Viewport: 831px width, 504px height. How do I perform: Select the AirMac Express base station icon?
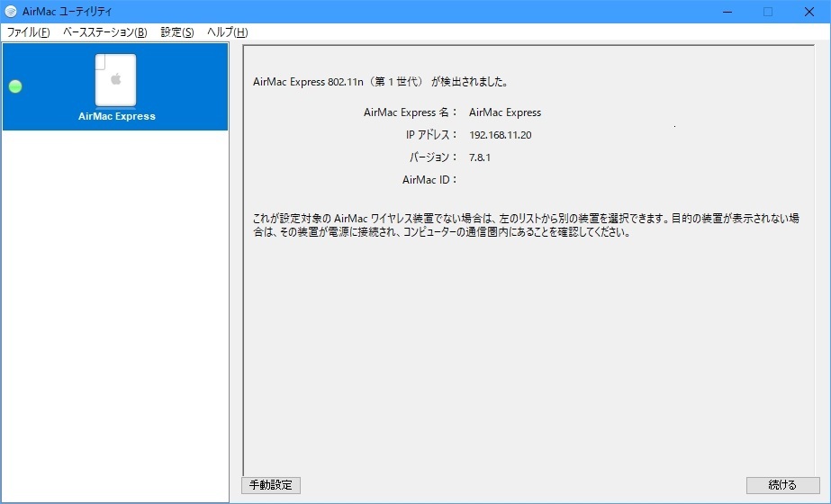(x=115, y=80)
